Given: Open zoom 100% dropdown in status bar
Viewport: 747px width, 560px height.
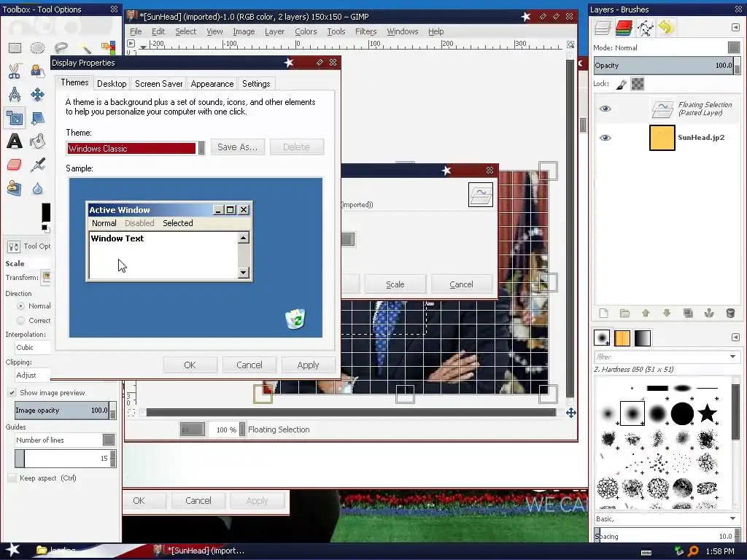Looking at the screenshot, I should [x=242, y=429].
